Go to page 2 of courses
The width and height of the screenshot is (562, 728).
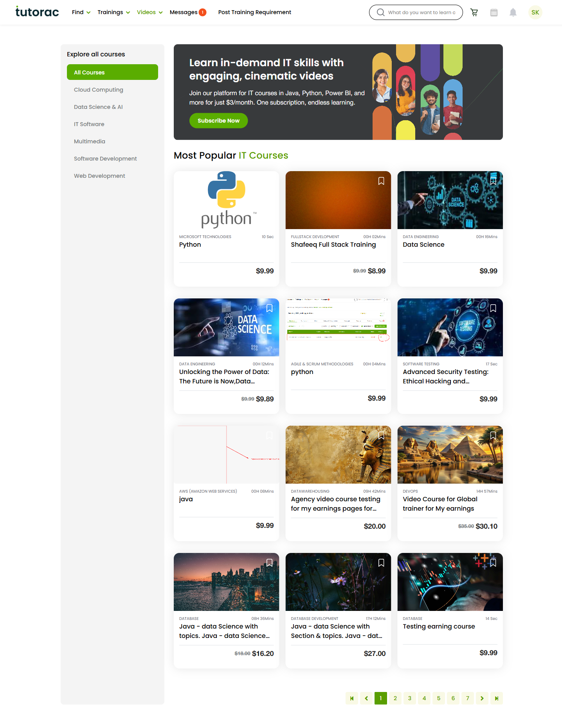pyautogui.click(x=395, y=698)
